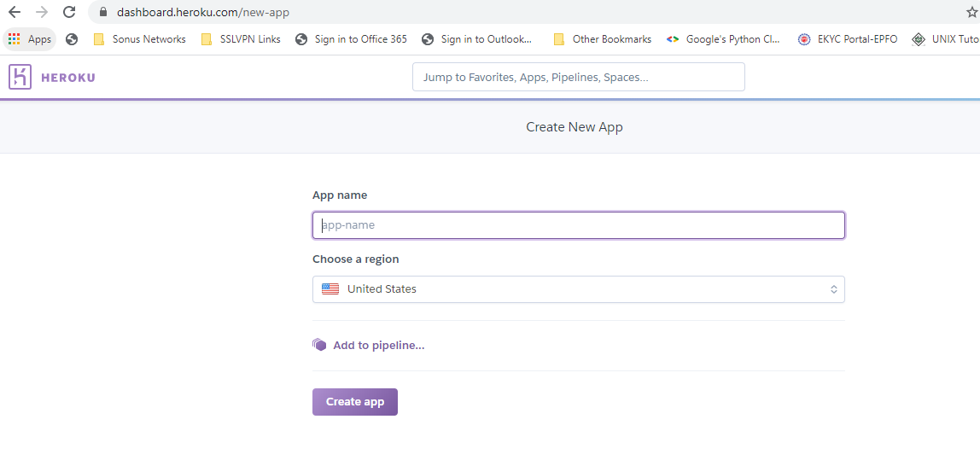Click the Add to pipeline link
The image size is (980, 466).
point(379,346)
